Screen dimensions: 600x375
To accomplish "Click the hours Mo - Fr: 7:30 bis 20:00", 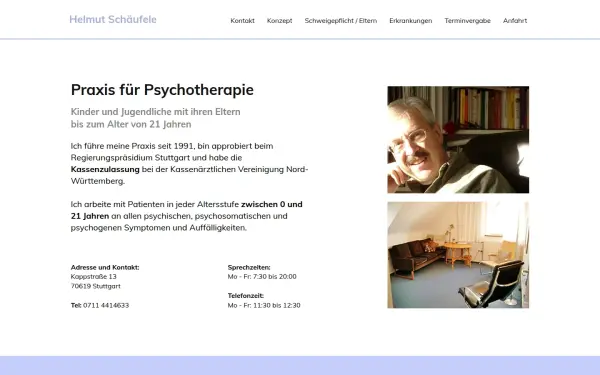I will [x=262, y=277].
